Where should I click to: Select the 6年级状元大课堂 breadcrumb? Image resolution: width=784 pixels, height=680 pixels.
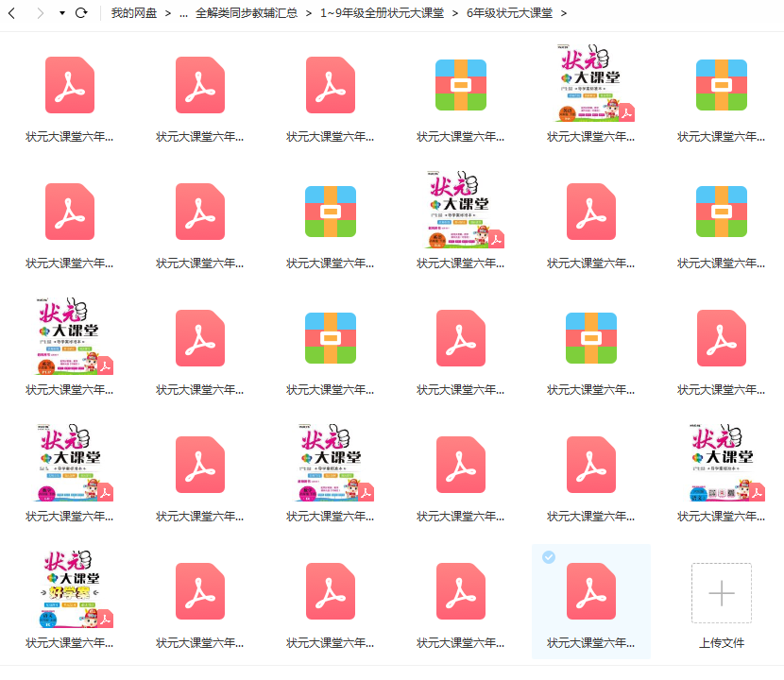click(x=509, y=13)
